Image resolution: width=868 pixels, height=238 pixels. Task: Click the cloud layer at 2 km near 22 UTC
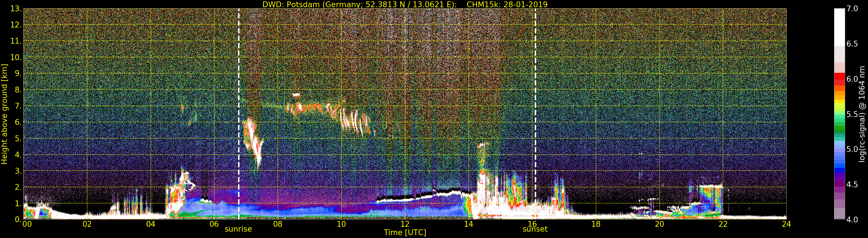[x=711, y=186]
